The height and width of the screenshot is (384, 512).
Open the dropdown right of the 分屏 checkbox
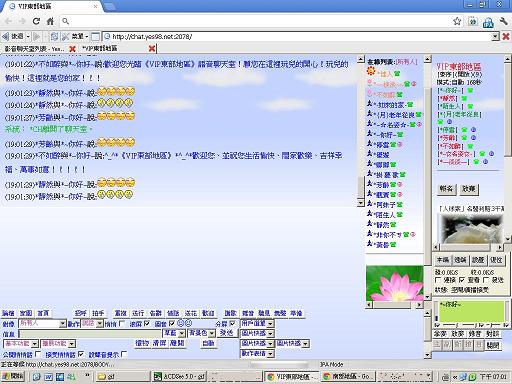(x=257, y=324)
